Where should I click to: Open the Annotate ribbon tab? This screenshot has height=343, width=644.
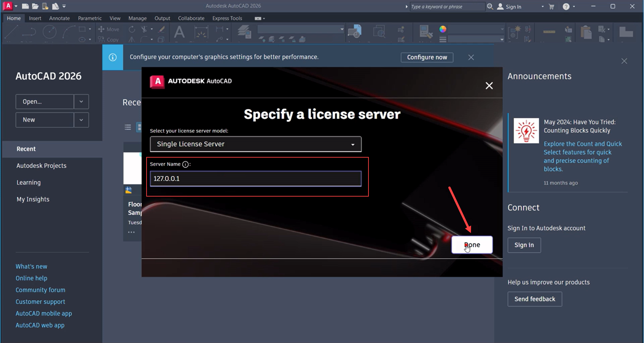coord(59,18)
